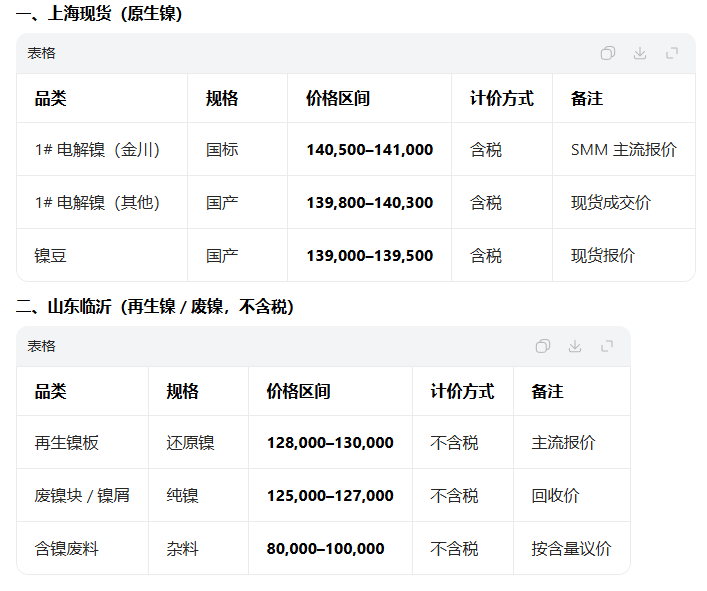Viewport: 707px width, 591px height.
Task: Select the SMM 主流报价 remark cell
Action: tap(623, 150)
